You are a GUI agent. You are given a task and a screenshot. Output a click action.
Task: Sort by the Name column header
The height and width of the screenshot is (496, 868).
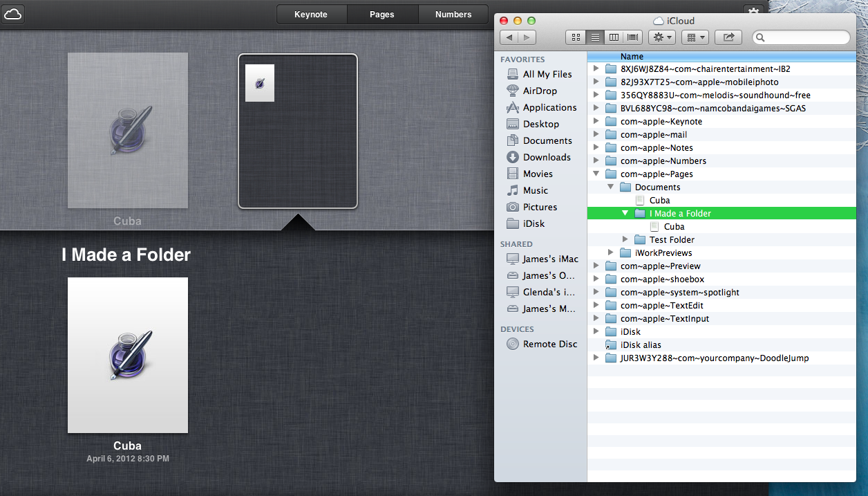coord(721,56)
